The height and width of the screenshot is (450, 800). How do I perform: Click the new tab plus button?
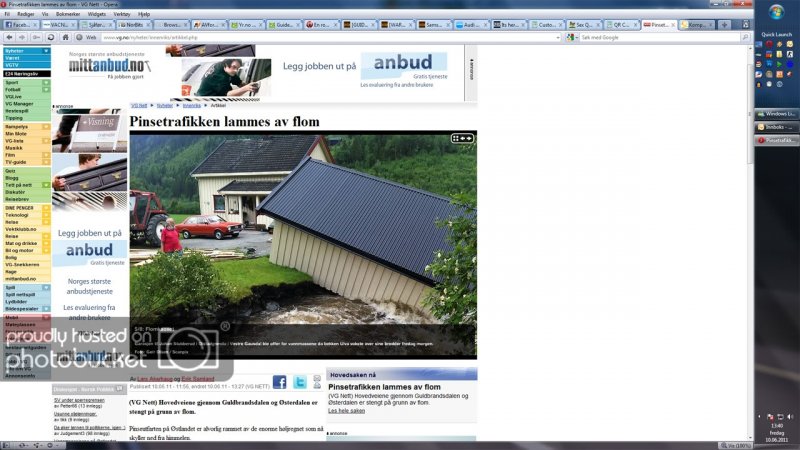[x=723, y=24]
